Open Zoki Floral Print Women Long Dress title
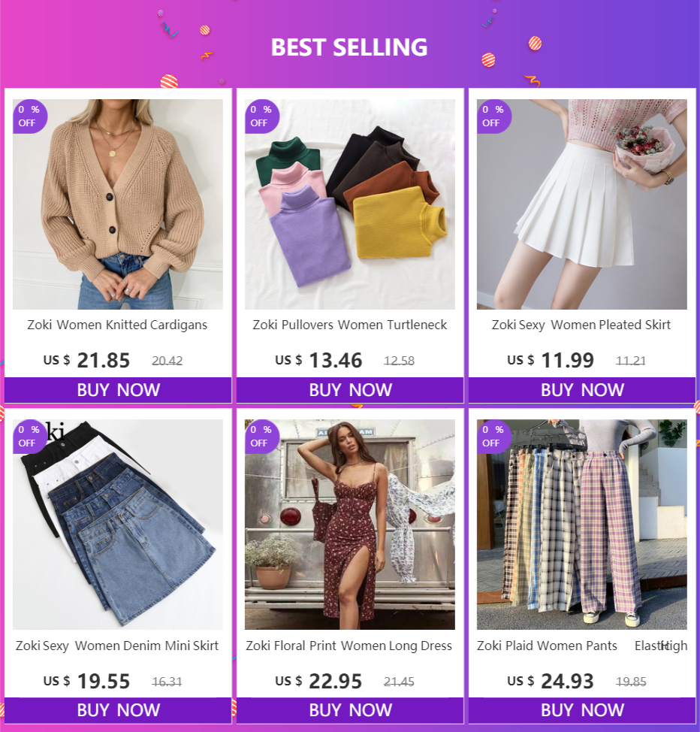 point(349,646)
